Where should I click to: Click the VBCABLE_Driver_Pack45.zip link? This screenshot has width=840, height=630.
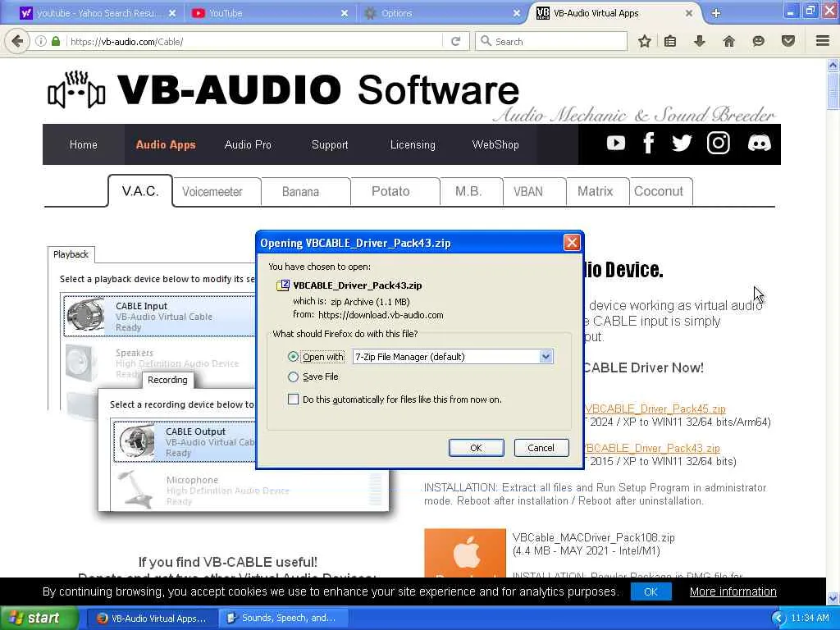tap(655, 409)
